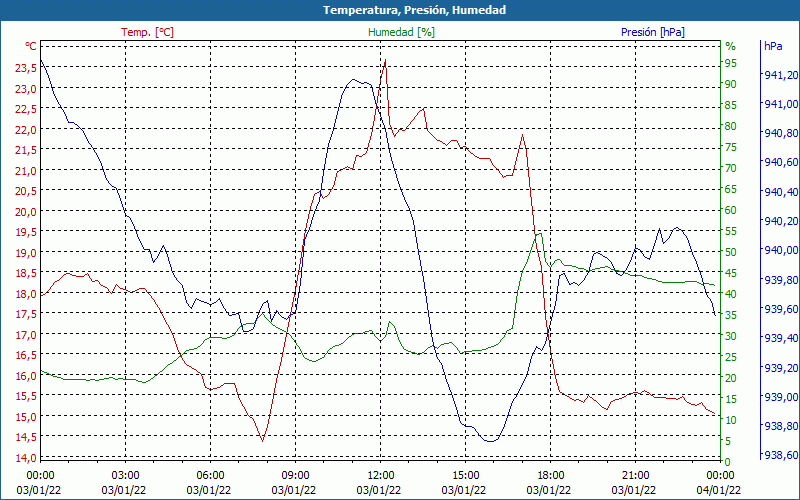Click the 20,0 temperature axis tick
Image resolution: width=800 pixels, height=500 pixels.
coord(26,211)
